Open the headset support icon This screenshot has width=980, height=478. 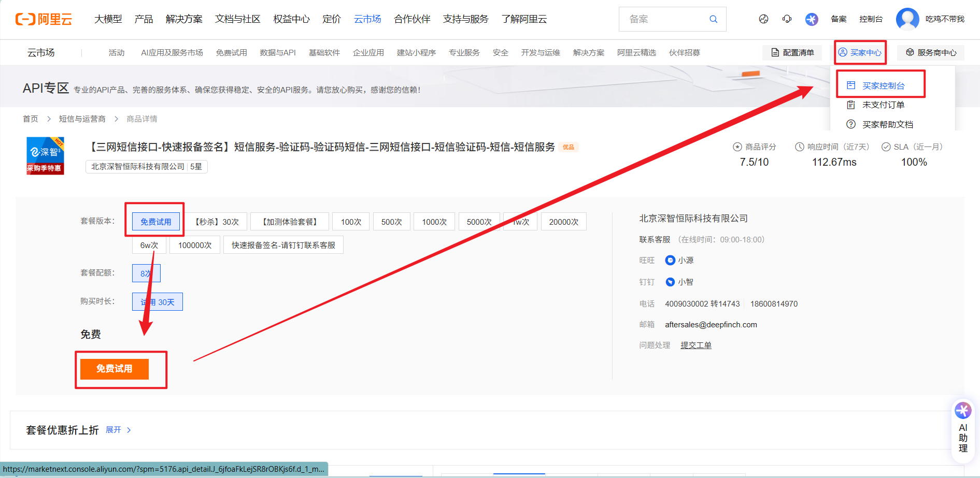click(x=787, y=19)
